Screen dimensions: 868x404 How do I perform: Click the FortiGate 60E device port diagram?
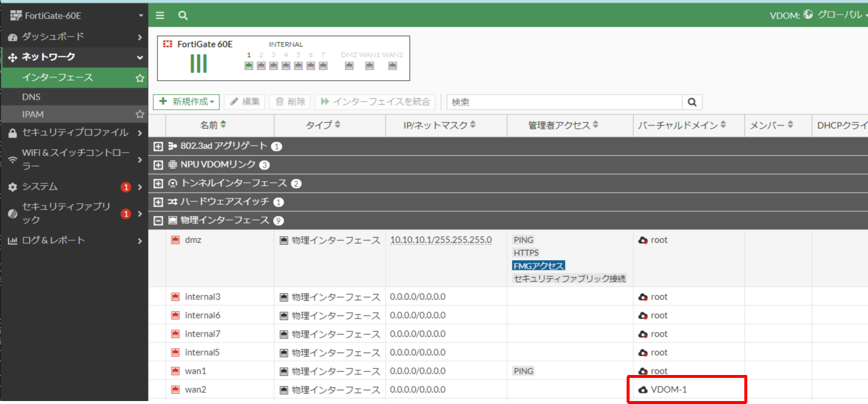coord(282,57)
